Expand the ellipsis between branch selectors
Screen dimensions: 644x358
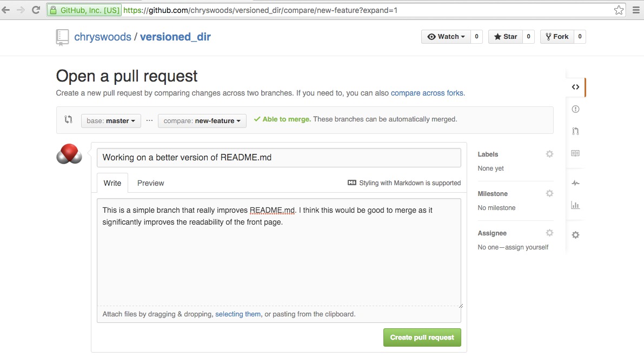coord(149,120)
